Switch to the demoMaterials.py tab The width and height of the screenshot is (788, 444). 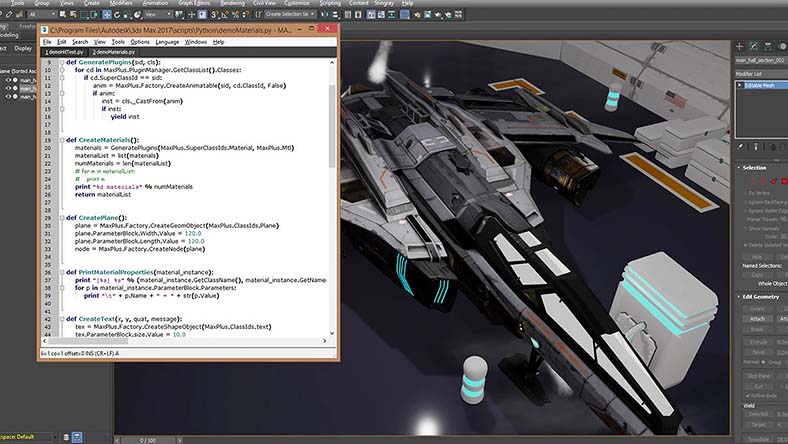[x=112, y=52]
